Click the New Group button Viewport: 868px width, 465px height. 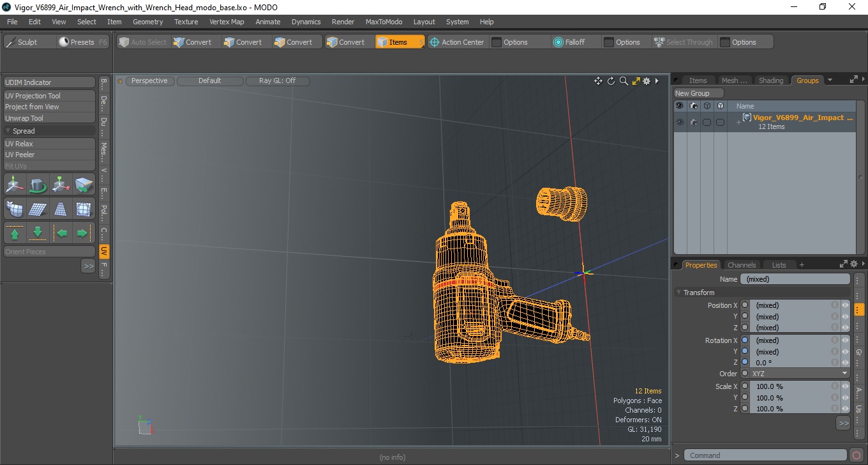click(x=698, y=93)
